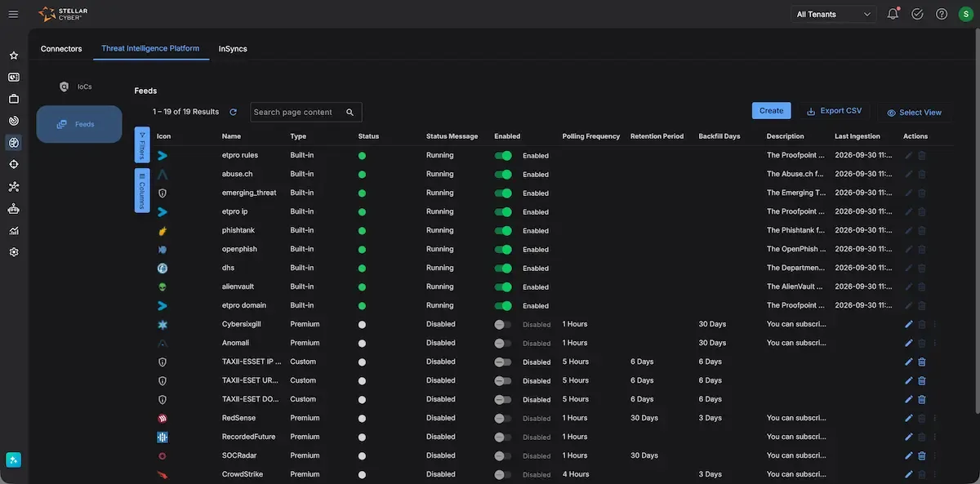Click Export CSV

834,111
